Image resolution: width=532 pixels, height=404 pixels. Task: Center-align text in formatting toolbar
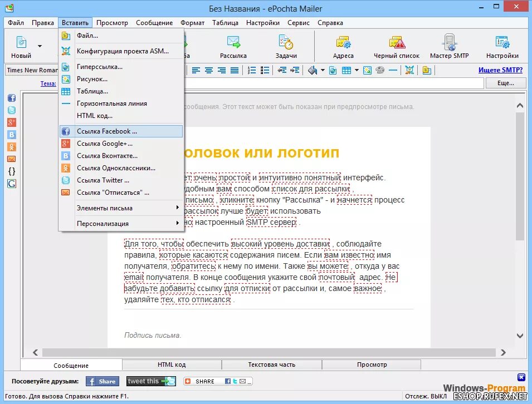(x=209, y=70)
